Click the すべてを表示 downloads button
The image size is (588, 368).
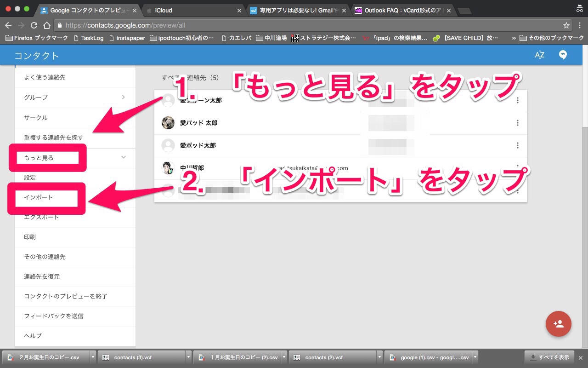click(x=549, y=357)
